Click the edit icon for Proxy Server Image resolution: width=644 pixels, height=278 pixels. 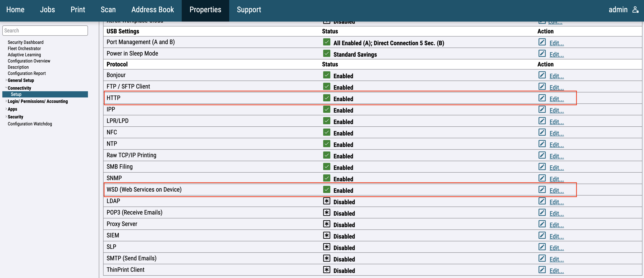click(x=542, y=224)
